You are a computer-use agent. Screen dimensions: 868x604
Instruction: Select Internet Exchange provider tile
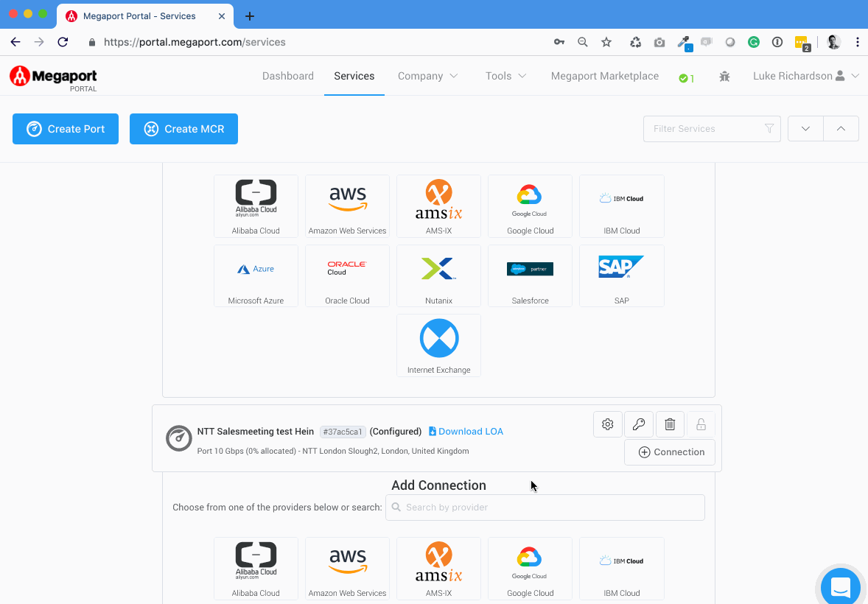click(x=438, y=345)
